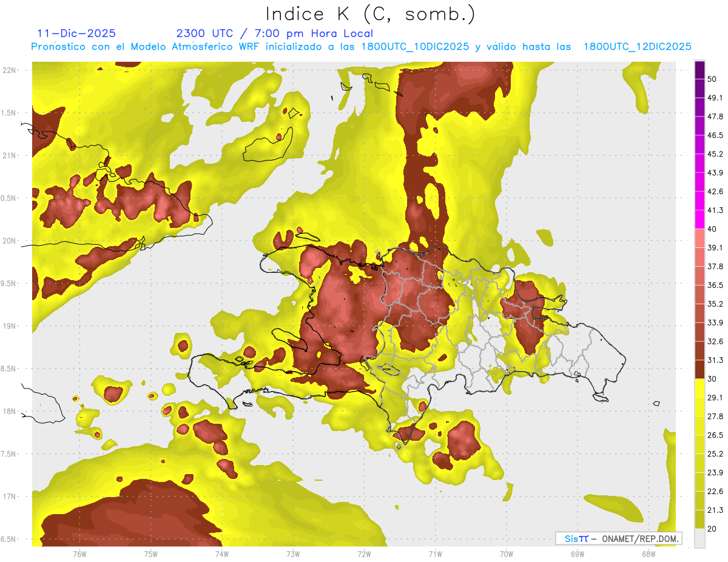Select the light gray swatch below label 20
728x562 pixels.
click(700, 538)
